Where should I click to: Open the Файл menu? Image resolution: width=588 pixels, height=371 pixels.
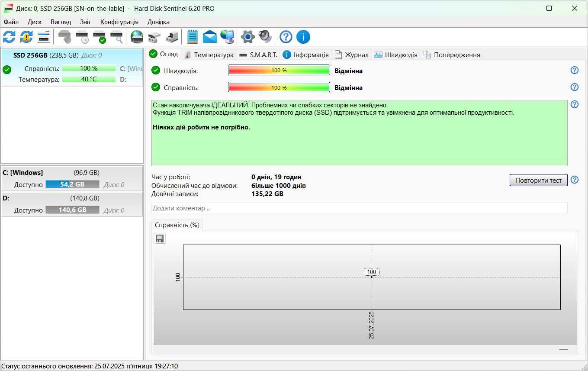[x=11, y=22]
